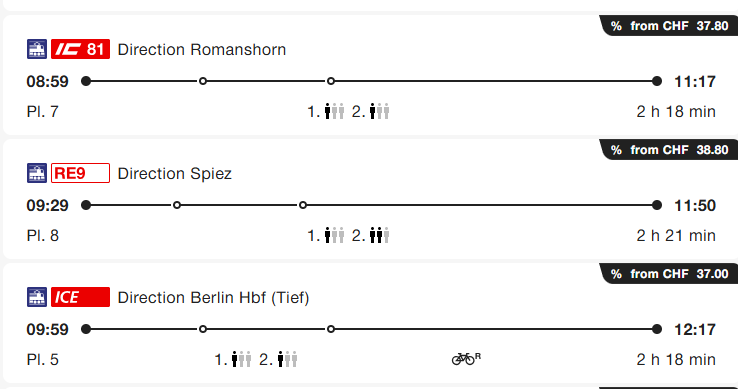Click the train icon beside IC 81
738x389 pixels.
tap(37, 49)
